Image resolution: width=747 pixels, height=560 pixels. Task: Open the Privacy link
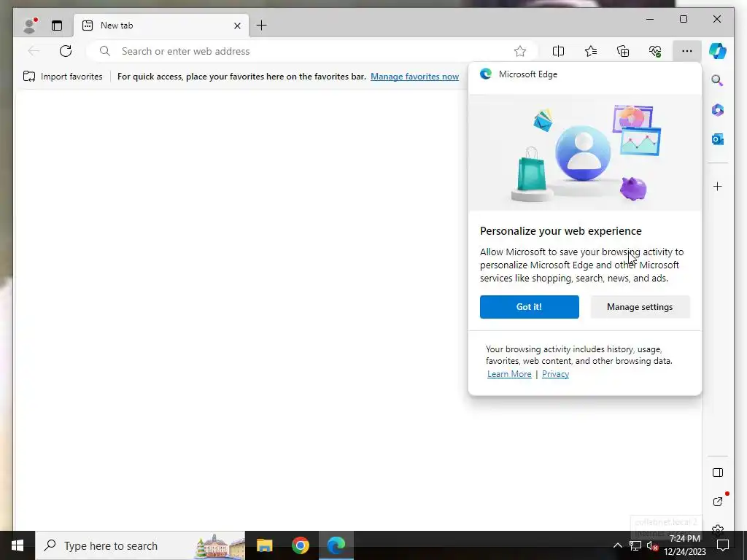[555, 374]
